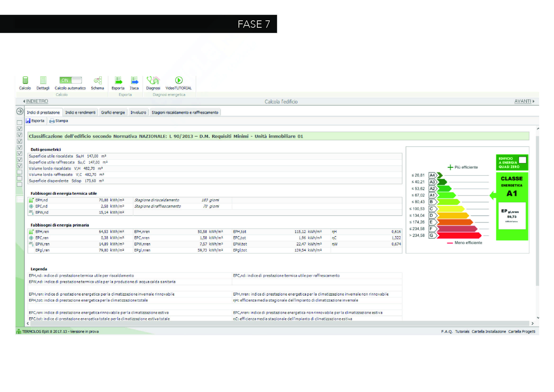
Task: Open the Dettagli grid icon
Action: (x=43, y=80)
